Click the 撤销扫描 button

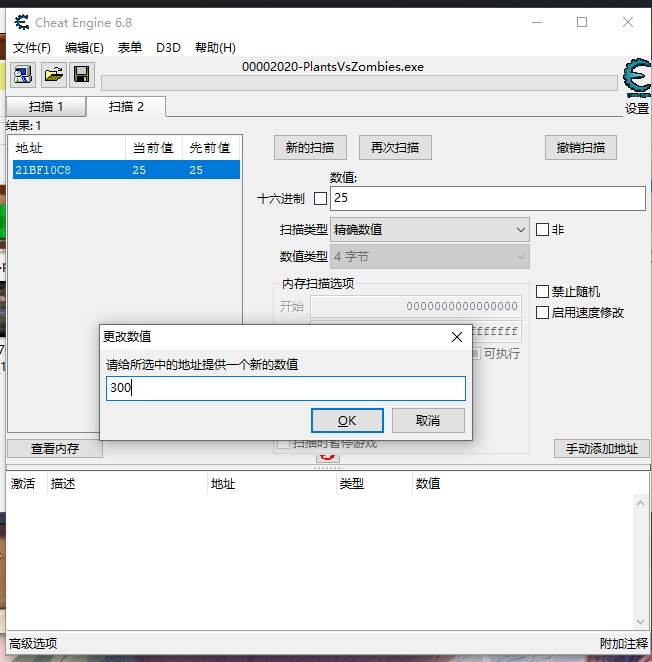[x=581, y=148]
